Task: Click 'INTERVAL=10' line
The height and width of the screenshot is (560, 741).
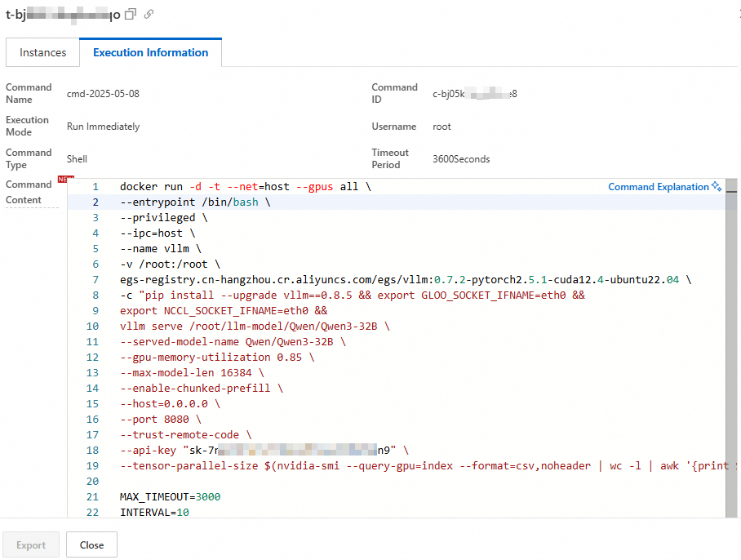Action: pos(154,513)
